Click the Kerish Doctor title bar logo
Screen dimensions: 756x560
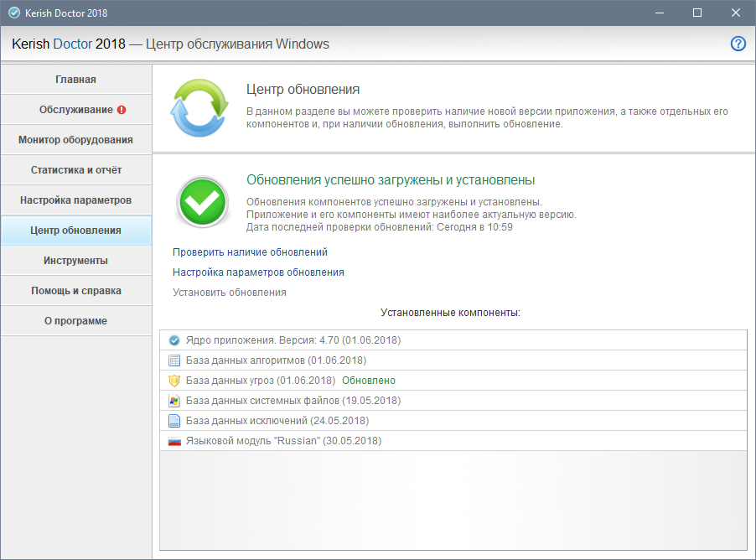(x=14, y=13)
